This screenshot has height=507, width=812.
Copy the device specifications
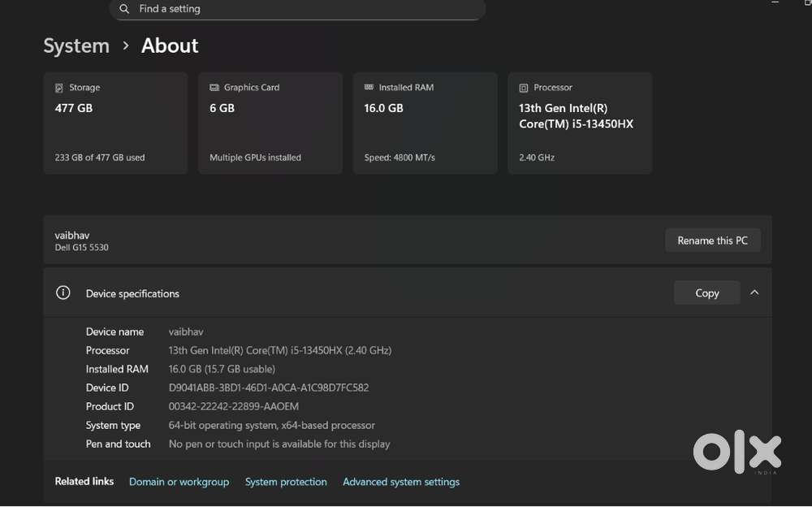tap(706, 293)
